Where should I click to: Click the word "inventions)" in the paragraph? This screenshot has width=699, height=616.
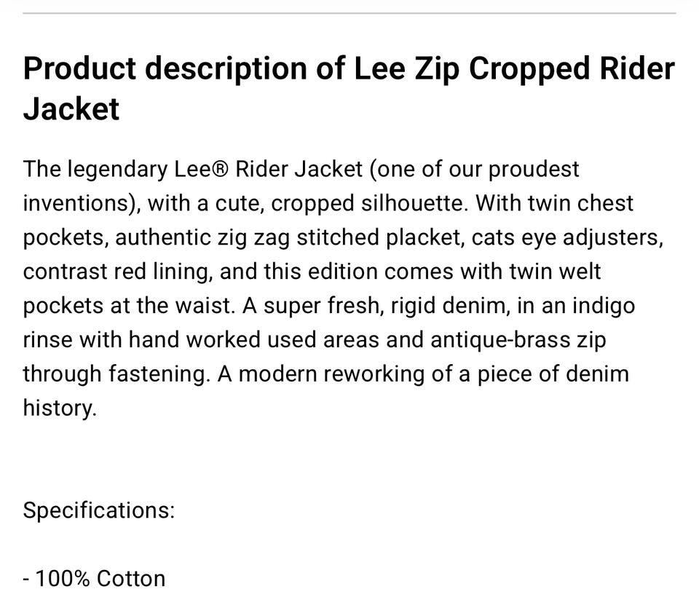tap(82, 204)
